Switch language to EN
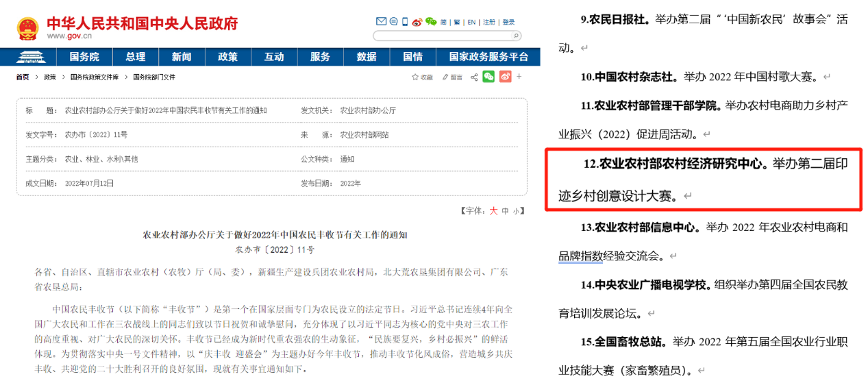This screenshot has height=383, width=868. [x=471, y=22]
